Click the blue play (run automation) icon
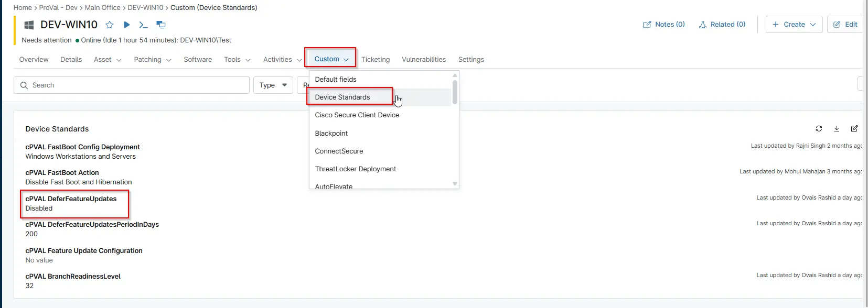This screenshot has height=308, width=868. pyautogui.click(x=126, y=25)
